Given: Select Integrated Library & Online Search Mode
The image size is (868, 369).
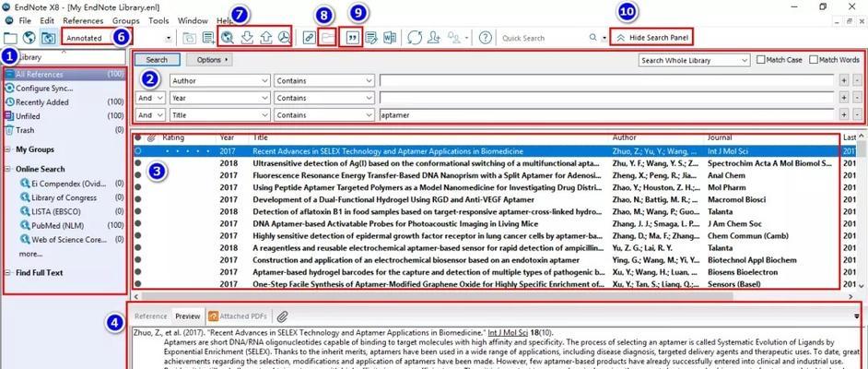Looking at the screenshot, I should (x=48, y=38).
